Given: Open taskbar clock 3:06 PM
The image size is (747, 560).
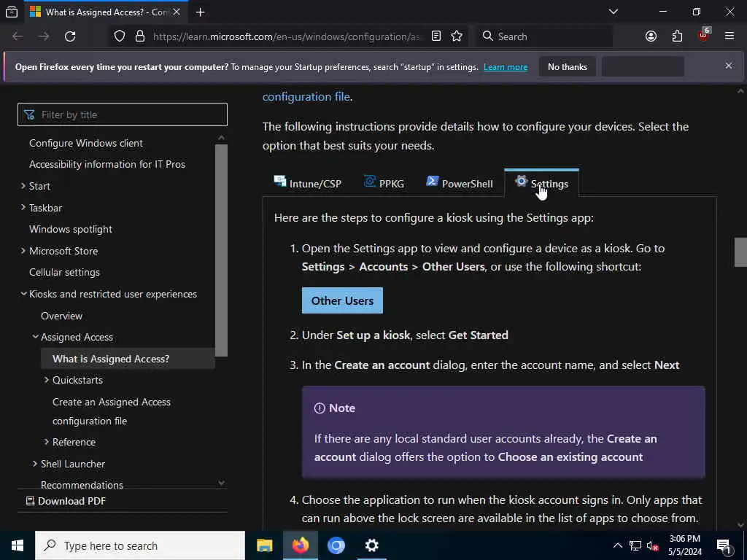Looking at the screenshot, I should pyautogui.click(x=684, y=545).
